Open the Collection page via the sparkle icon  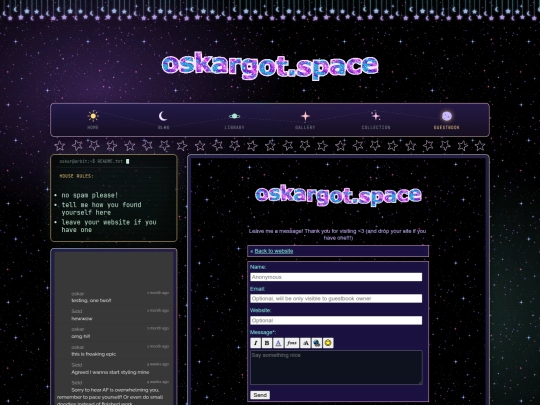[376, 116]
